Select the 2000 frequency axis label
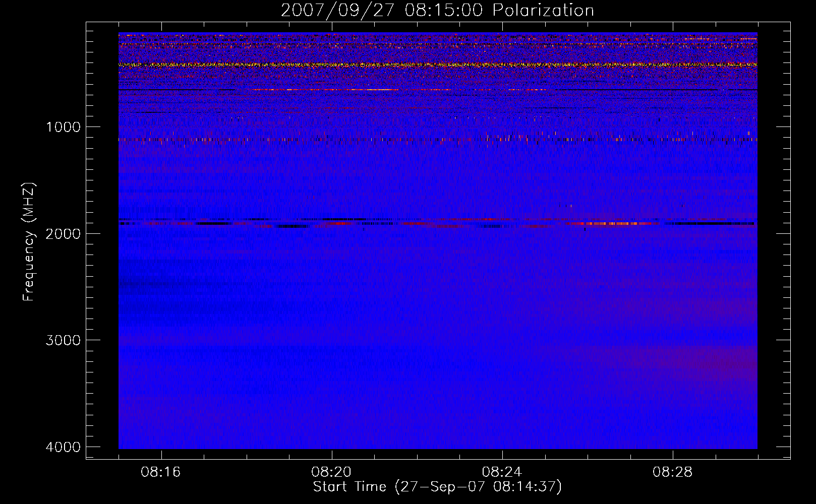 63,233
